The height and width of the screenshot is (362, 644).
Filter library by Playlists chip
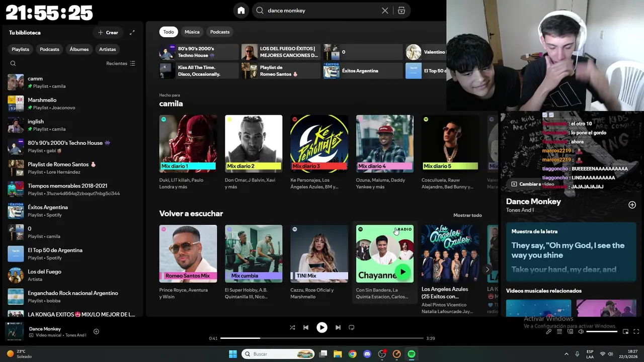pyautogui.click(x=21, y=49)
